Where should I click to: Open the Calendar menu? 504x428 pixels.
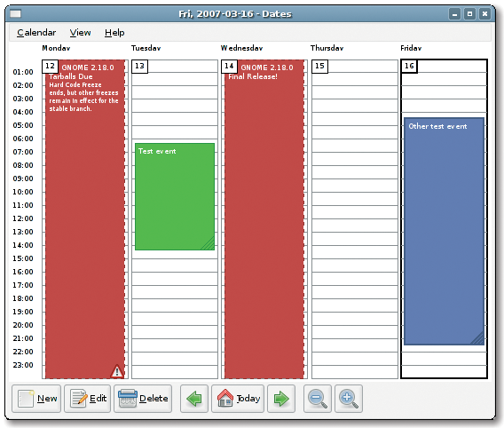coord(36,33)
